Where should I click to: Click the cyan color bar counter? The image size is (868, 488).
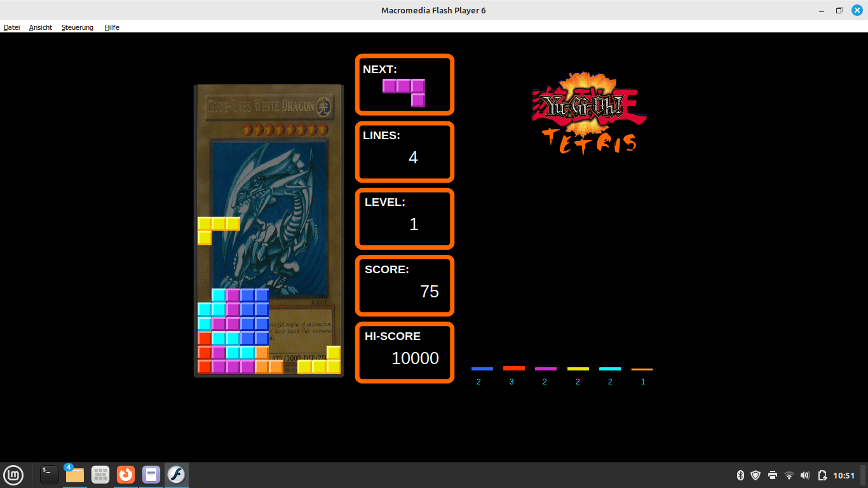click(609, 369)
